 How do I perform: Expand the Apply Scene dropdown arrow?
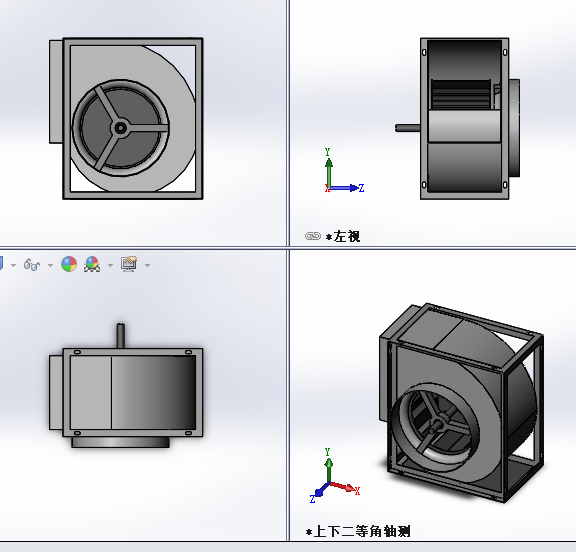pyautogui.click(x=110, y=265)
